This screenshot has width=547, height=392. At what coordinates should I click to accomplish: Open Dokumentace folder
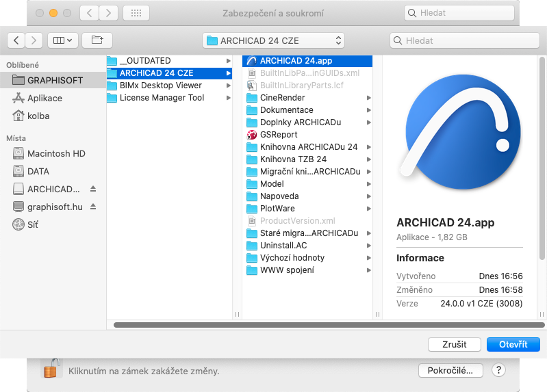click(x=307, y=110)
